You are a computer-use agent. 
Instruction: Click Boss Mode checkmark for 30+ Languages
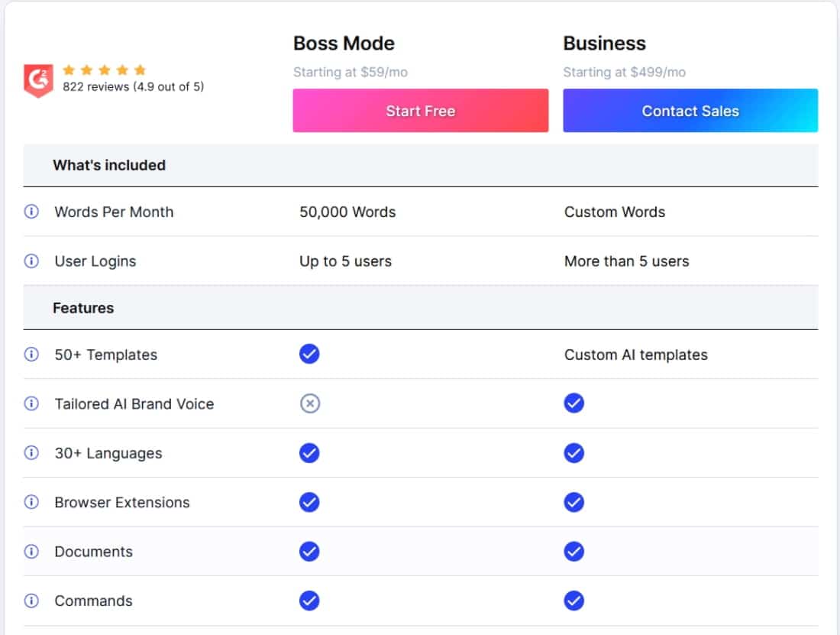click(309, 453)
